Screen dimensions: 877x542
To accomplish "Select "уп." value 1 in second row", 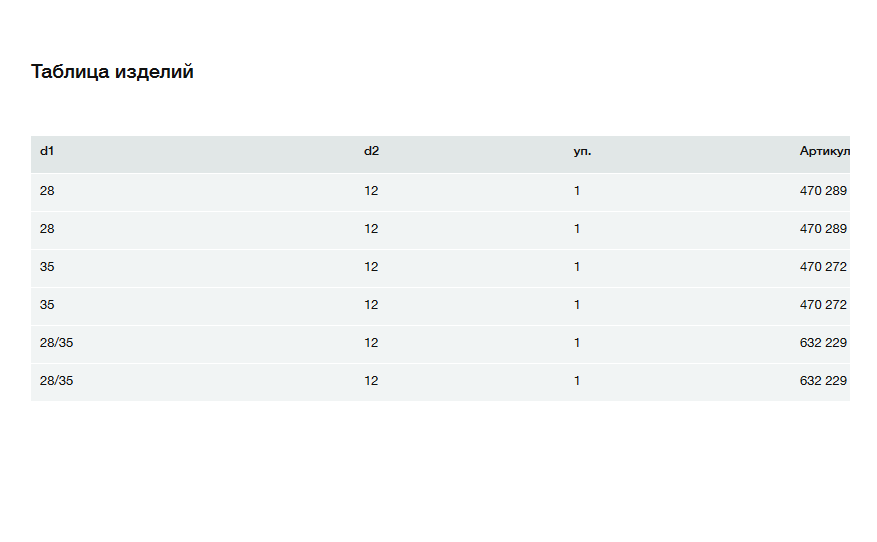I will [577, 229].
